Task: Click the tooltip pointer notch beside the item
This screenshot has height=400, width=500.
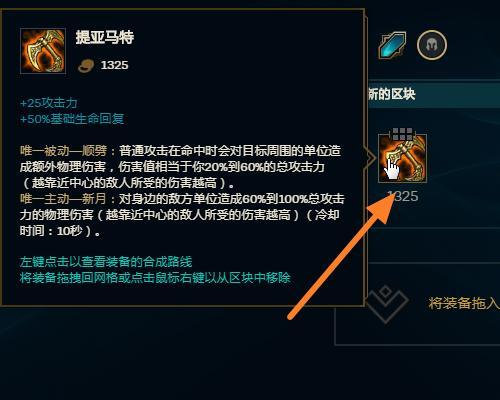Action: (x=370, y=158)
